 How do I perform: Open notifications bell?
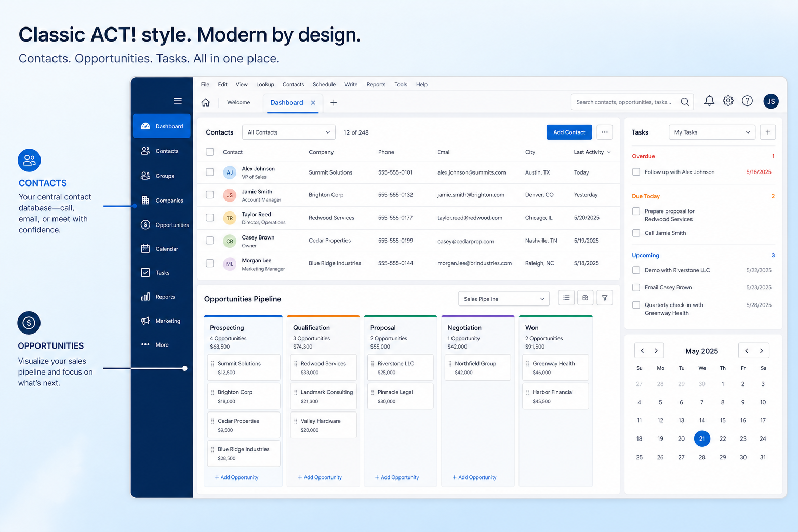[709, 101]
